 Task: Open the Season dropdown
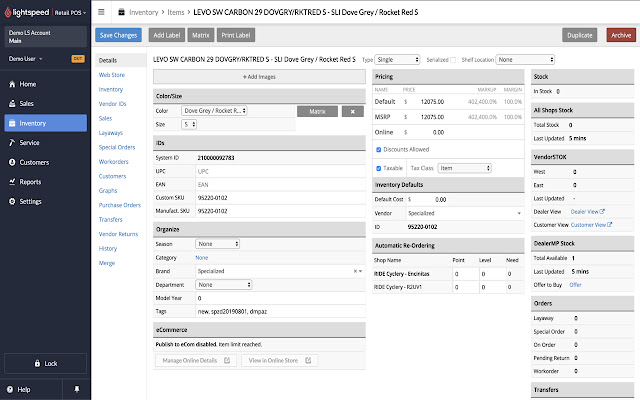[x=218, y=244]
